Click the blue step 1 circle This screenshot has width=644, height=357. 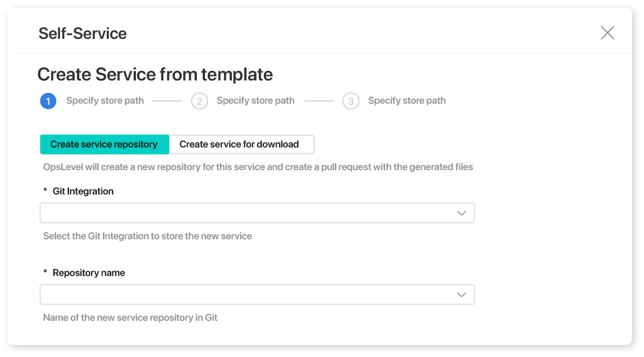48,101
